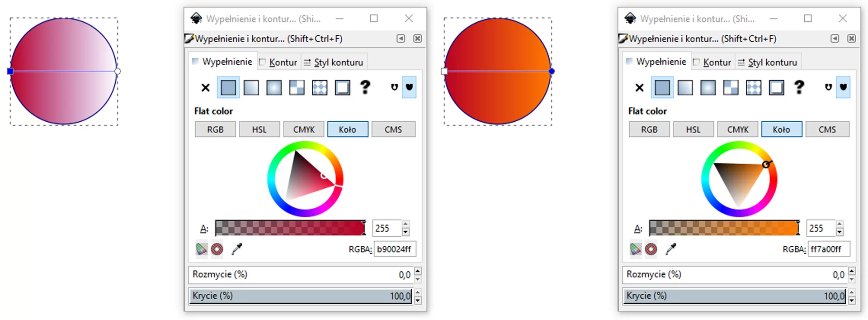Toggle evenodd fill rule in right dialog
This screenshot has width=868, height=320.
(x=829, y=87)
